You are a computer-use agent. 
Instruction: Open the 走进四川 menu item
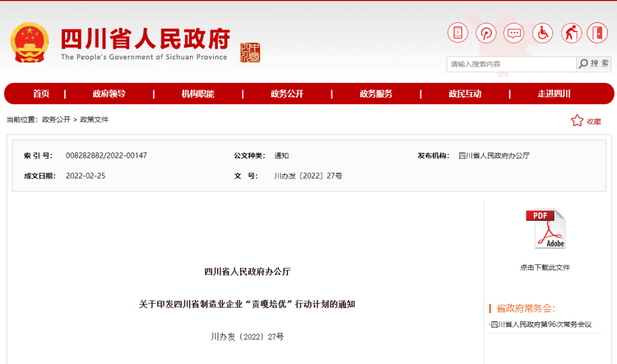(x=554, y=94)
